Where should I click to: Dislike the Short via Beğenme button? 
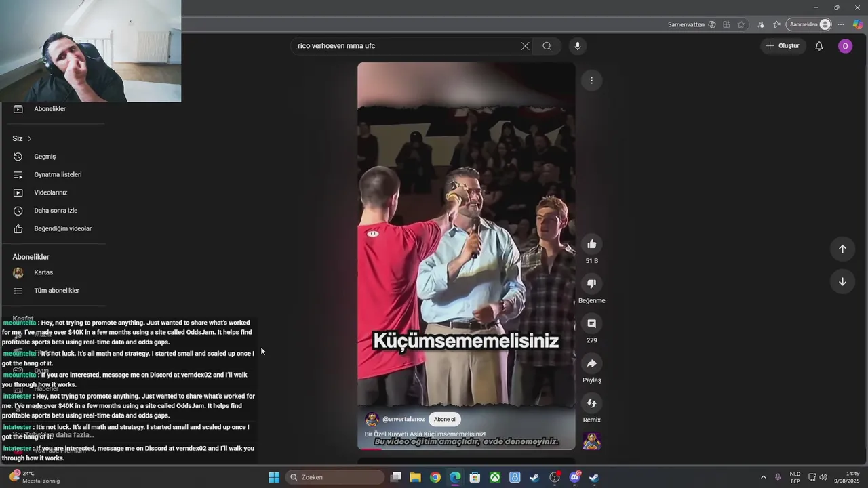tap(591, 284)
